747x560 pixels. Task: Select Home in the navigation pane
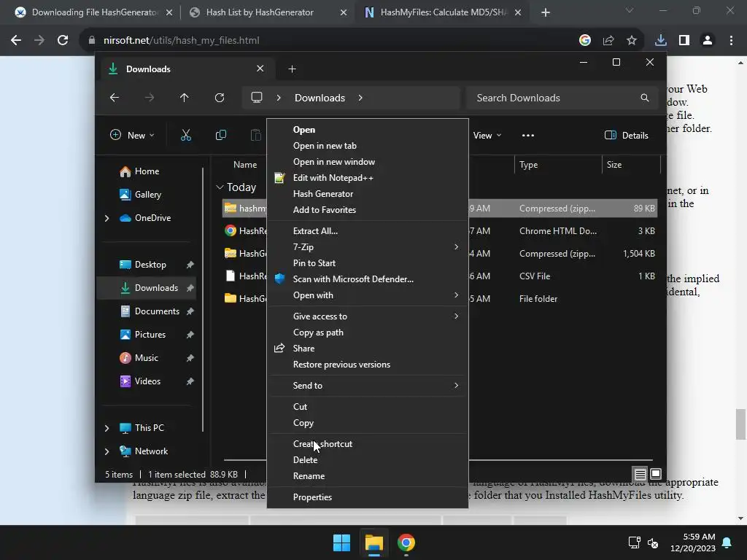(x=146, y=171)
